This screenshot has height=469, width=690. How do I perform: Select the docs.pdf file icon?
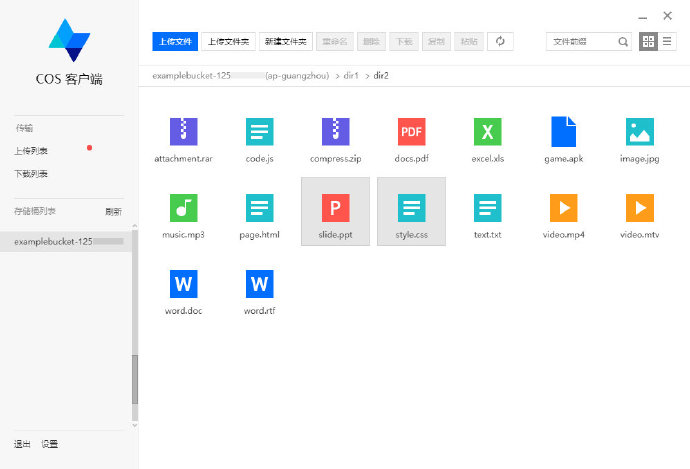tap(411, 132)
